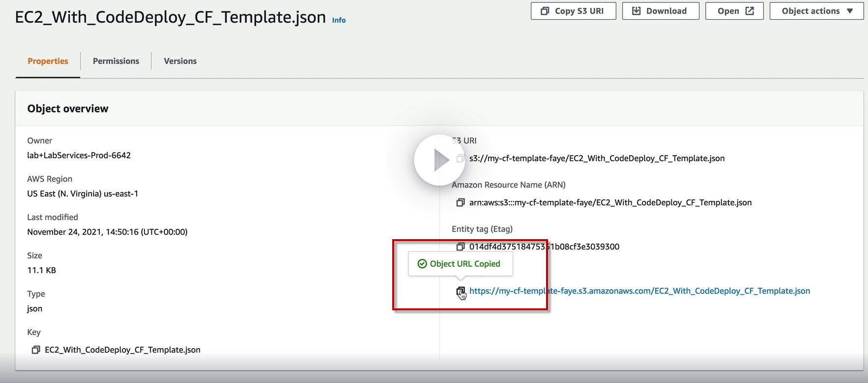The image size is (868, 383).
Task: Copy the S3 URI value icon
Action: coord(461,159)
